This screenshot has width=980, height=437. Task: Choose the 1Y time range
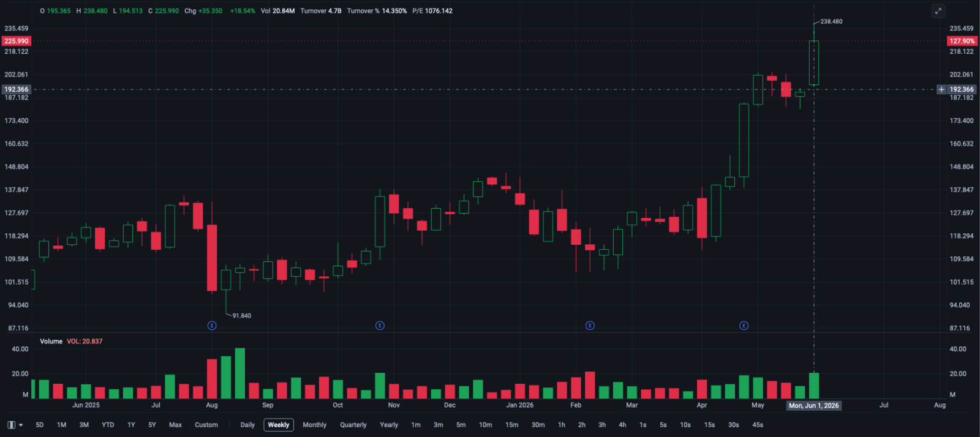pyautogui.click(x=131, y=425)
